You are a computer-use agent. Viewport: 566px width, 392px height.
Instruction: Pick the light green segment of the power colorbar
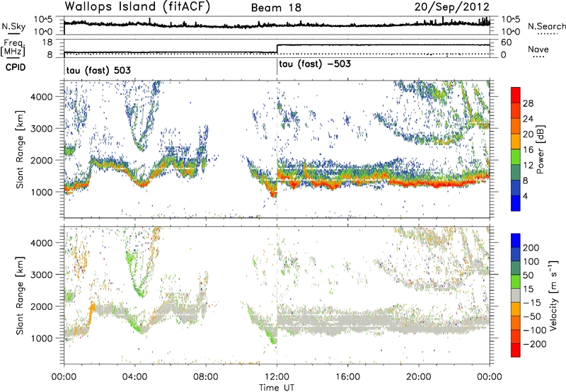coord(516,156)
